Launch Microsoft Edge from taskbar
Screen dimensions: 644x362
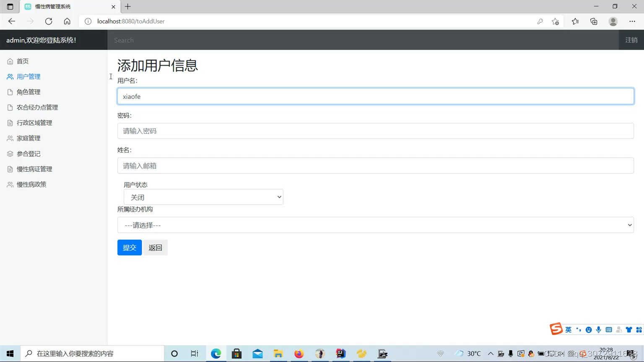click(216, 354)
